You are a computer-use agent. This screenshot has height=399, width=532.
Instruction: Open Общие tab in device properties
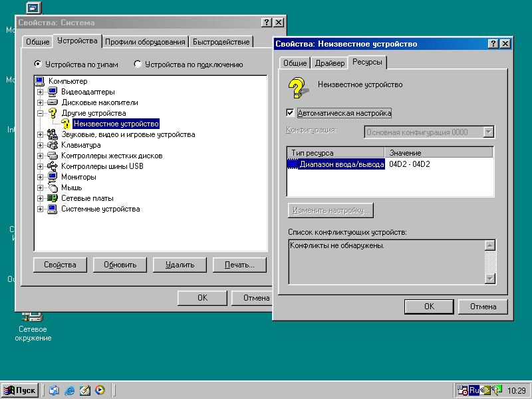click(x=295, y=63)
